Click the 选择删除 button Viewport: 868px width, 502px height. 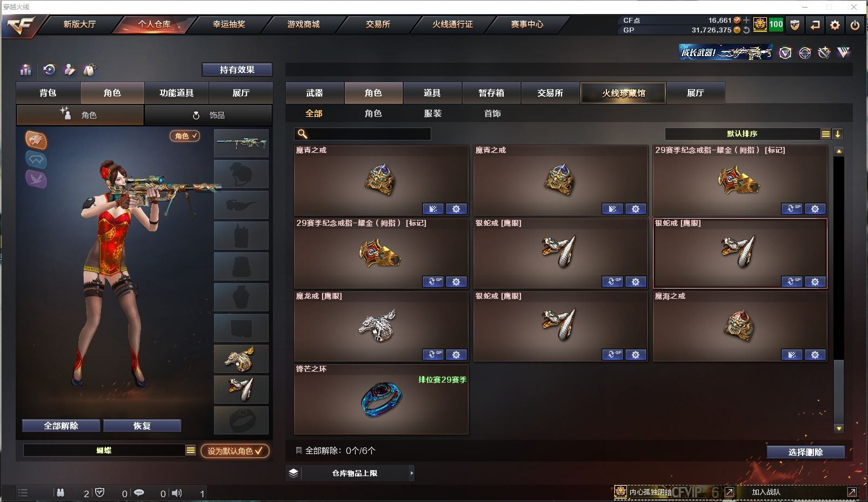point(805,452)
